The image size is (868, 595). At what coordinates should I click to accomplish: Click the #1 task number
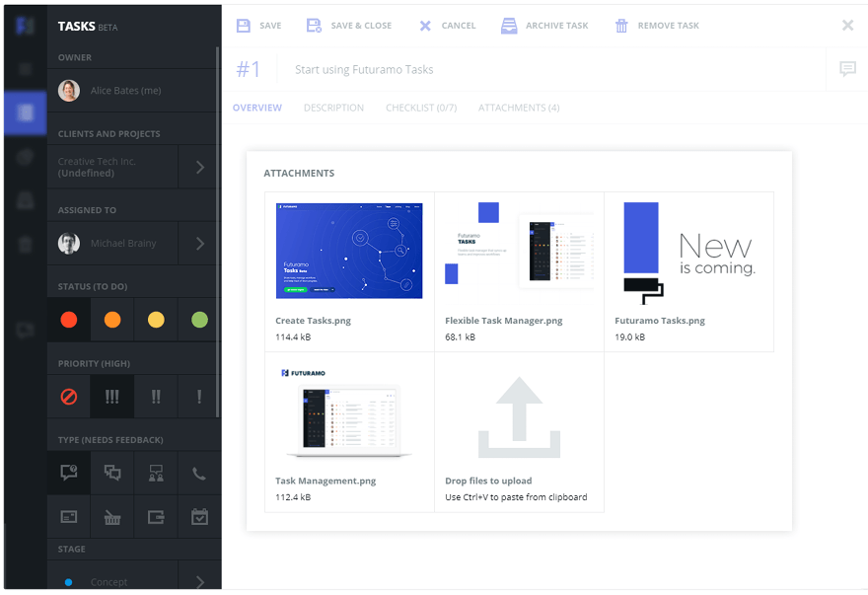point(248,69)
